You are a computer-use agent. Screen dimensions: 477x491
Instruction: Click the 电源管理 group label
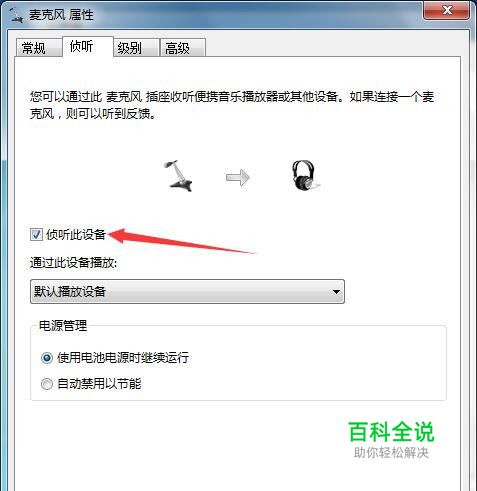point(63,325)
